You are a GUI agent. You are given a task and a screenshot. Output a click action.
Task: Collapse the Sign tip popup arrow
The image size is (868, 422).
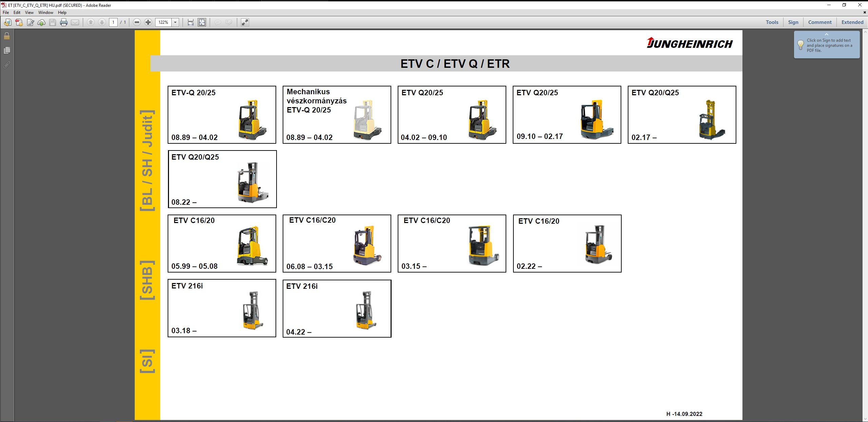[x=827, y=34]
